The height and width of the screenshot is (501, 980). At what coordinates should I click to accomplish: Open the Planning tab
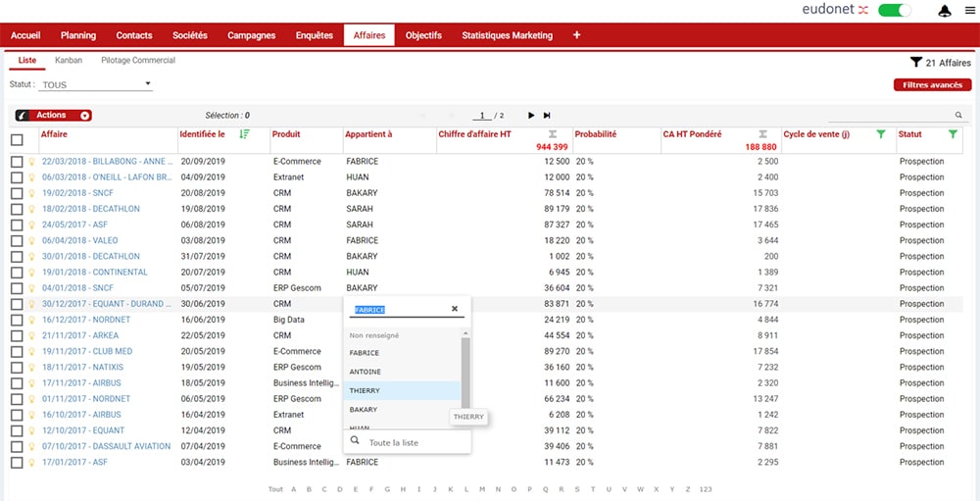(78, 35)
